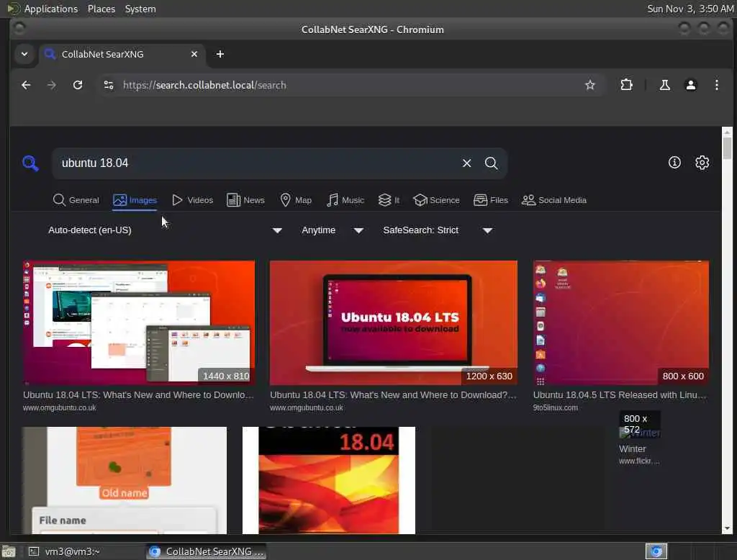Switch to the Music category tab
This screenshot has height=560, width=737.
(x=345, y=200)
